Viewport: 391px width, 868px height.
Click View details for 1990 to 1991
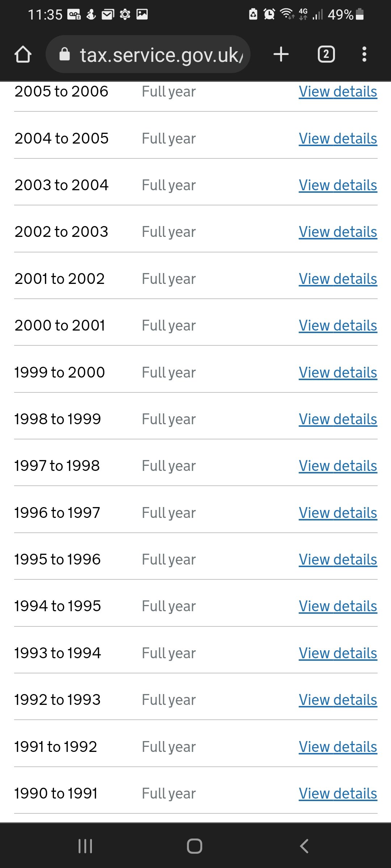click(x=338, y=794)
